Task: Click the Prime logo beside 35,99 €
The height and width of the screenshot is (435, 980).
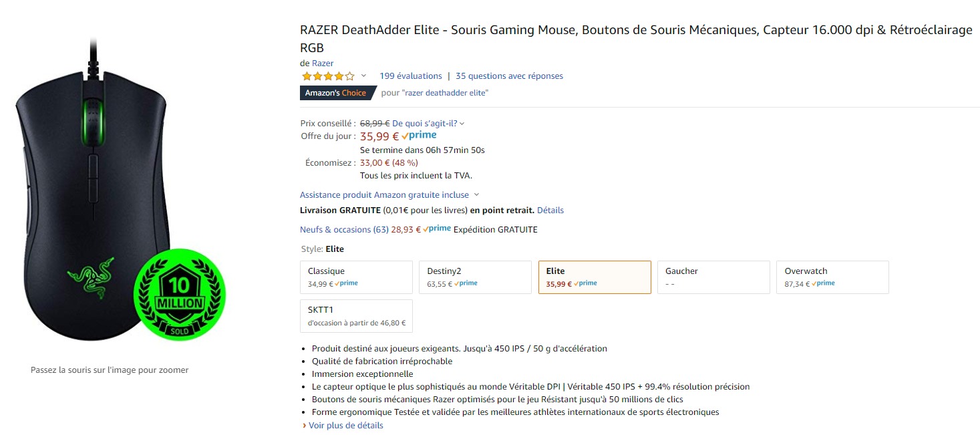Action: (419, 136)
